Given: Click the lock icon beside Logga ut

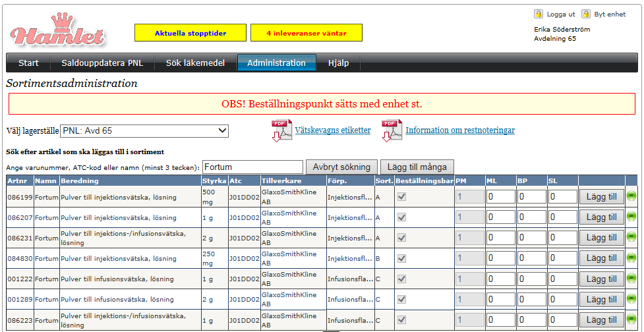Looking at the screenshot, I should pyautogui.click(x=539, y=14).
